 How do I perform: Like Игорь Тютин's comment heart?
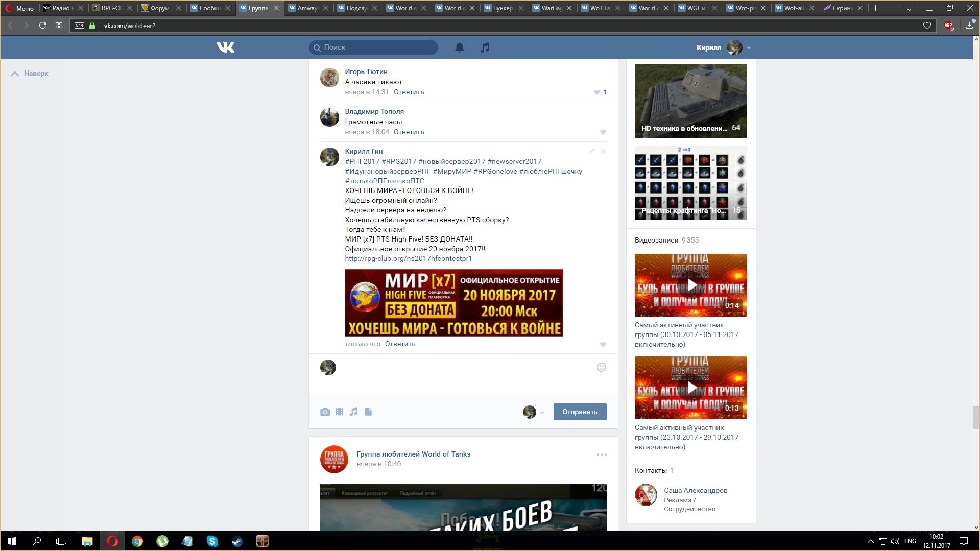(596, 92)
